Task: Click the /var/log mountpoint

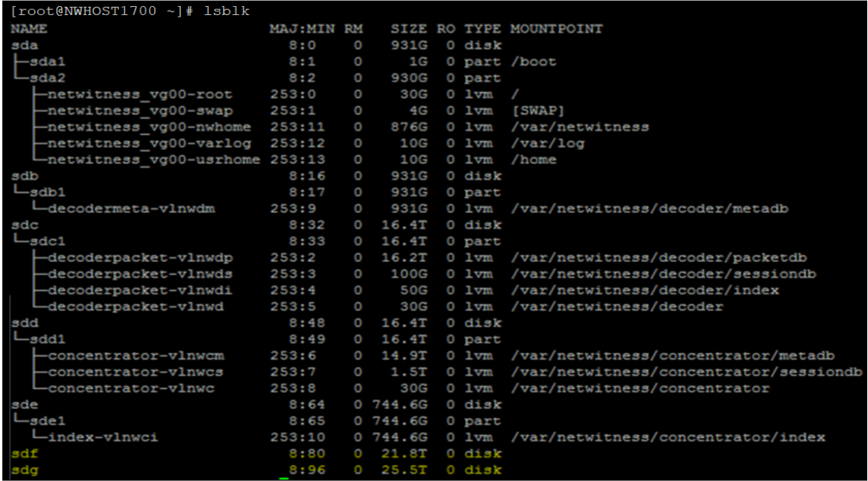Action: click(x=547, y=142)
